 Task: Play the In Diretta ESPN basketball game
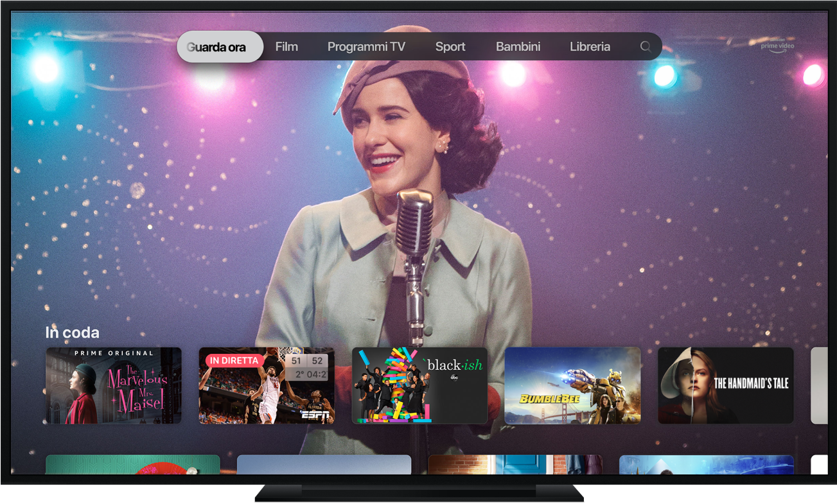[267, 386]
